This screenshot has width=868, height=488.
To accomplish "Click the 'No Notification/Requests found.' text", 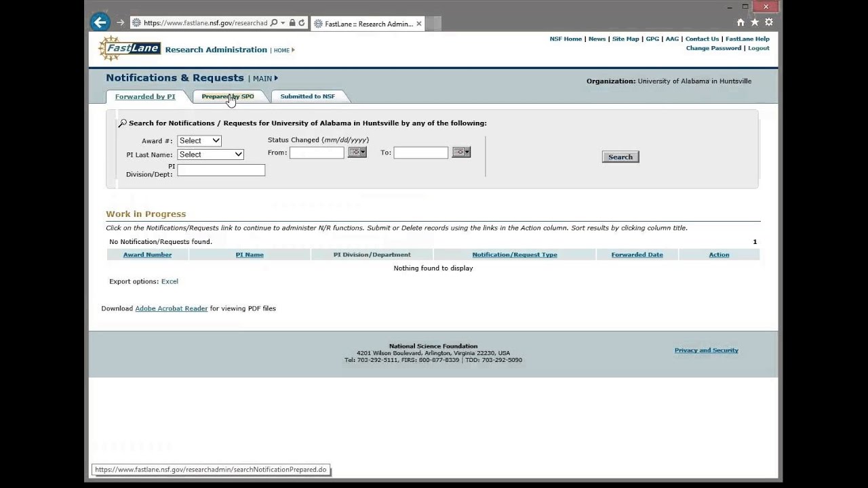I will pos(161,242).
